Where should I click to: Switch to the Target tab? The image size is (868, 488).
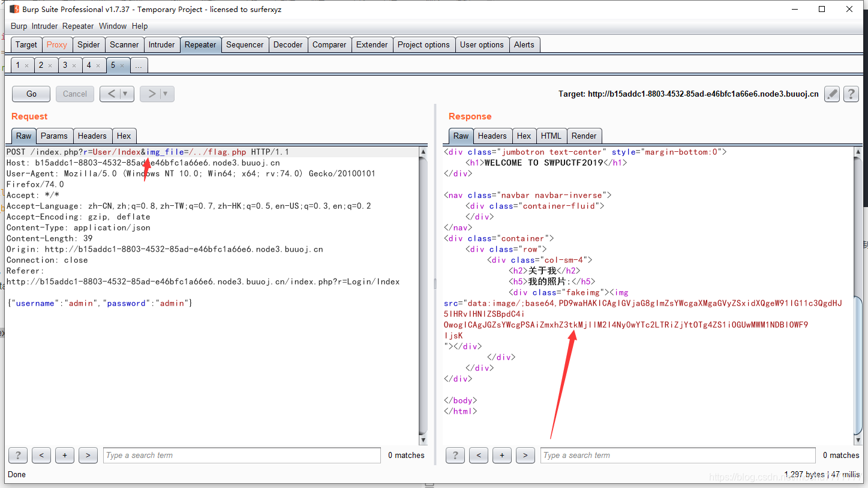click(x=26, y=44)
